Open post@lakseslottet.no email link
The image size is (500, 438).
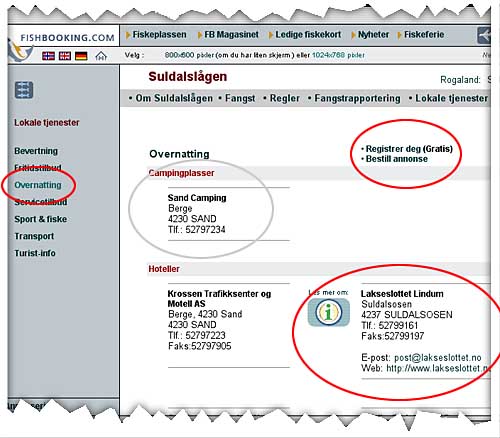click(438, 358)
